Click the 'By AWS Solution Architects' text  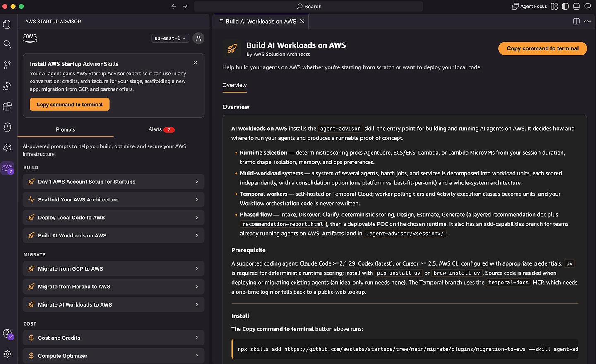[x=278, y=54]
